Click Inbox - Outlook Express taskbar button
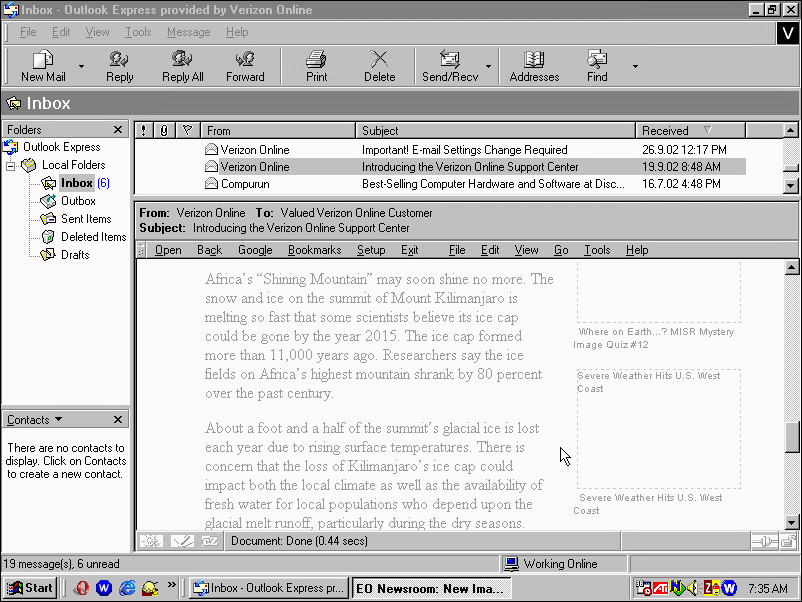 pos(268,588)
